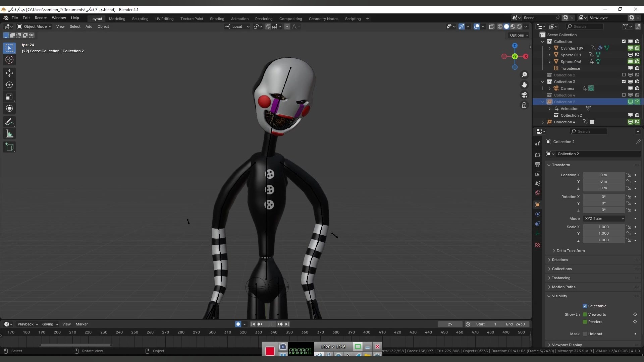Select the Annotate pencil tool

9,122
